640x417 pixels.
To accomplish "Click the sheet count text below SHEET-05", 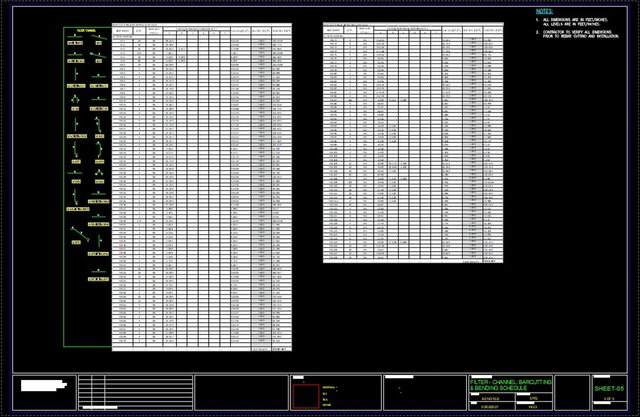I will [x=608, y=400].
